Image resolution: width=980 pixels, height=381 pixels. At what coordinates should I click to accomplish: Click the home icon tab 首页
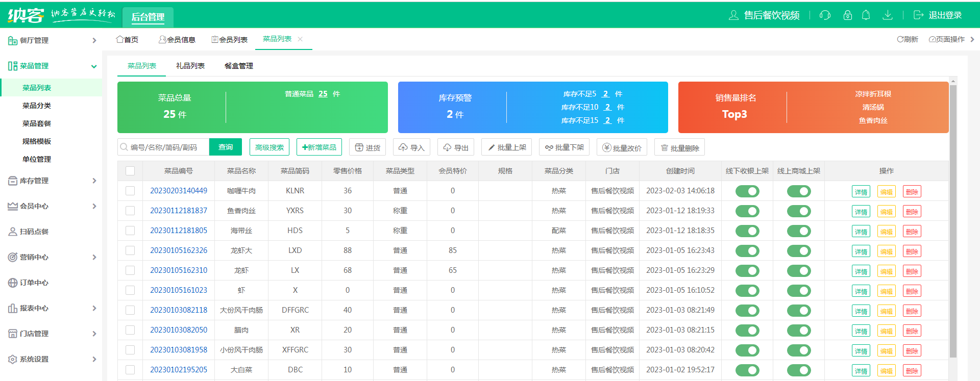click(127, 39)
